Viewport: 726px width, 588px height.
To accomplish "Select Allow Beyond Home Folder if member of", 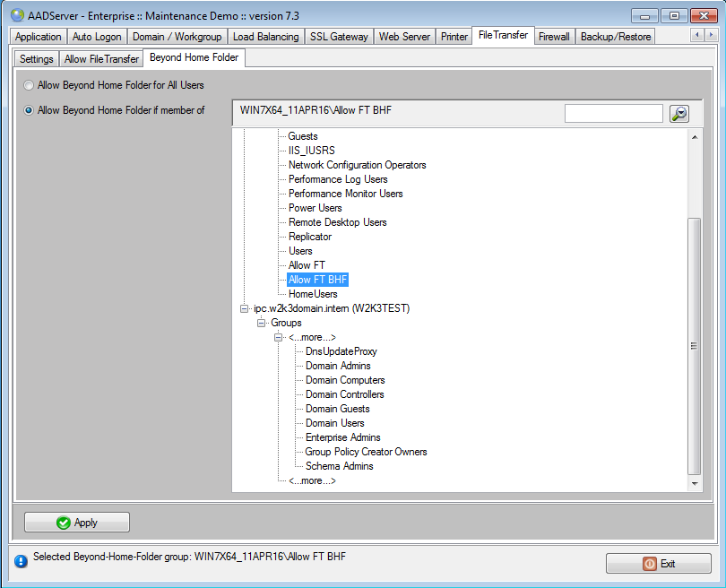I will tap(30, 110).
